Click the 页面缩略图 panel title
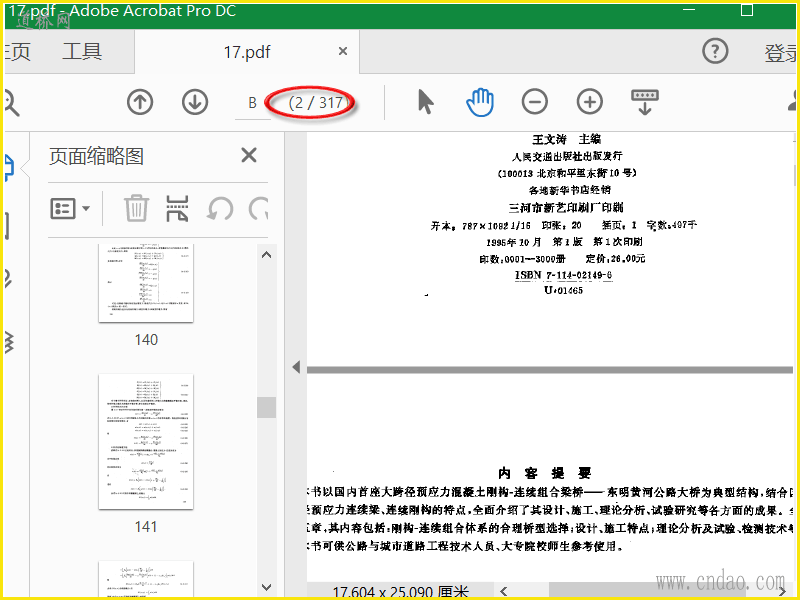The width and height of the screenshot is (800, 600). tap(96, 156)
